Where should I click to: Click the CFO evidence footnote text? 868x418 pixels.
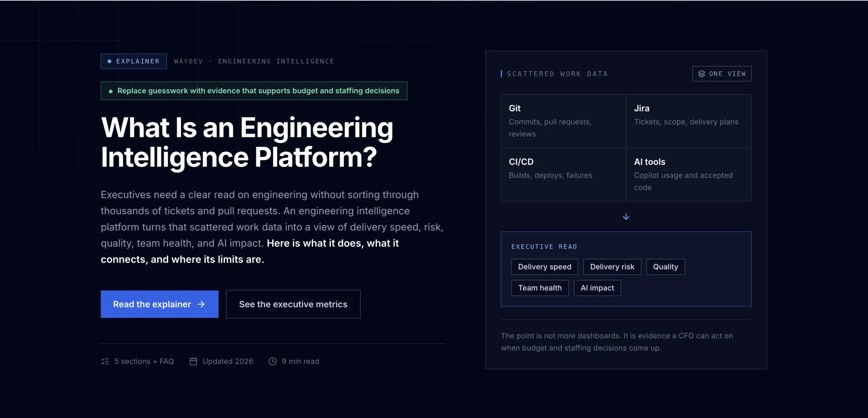pyautogui.click(x=617, y=342)
